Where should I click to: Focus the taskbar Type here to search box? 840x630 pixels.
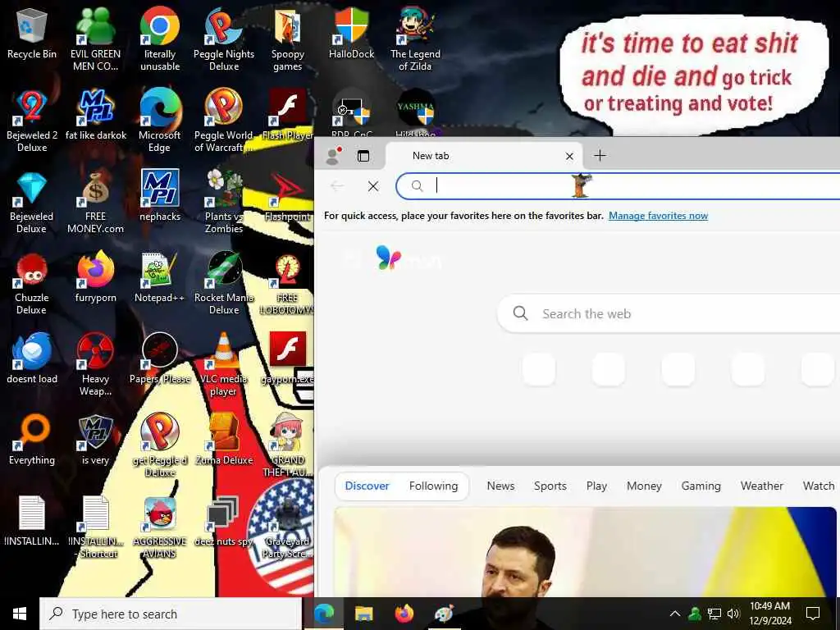point(171,614)
